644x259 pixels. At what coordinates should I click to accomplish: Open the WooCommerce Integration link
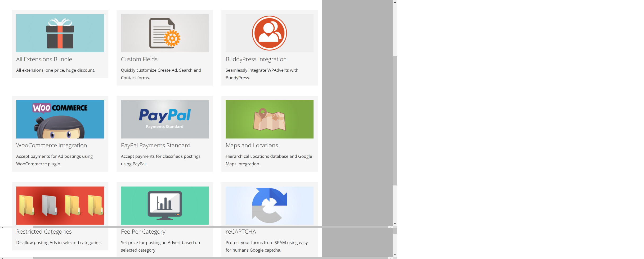click(x=51, y=145)
